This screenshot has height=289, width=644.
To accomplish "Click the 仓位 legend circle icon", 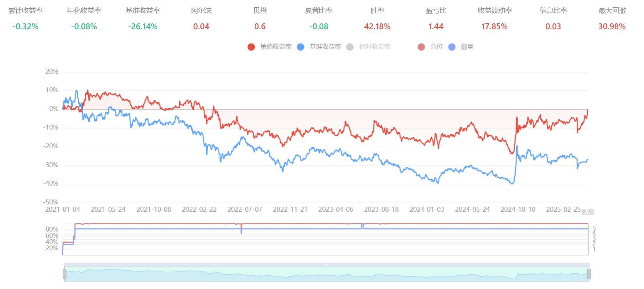I will pyautogui.click(x=421, y=47).
